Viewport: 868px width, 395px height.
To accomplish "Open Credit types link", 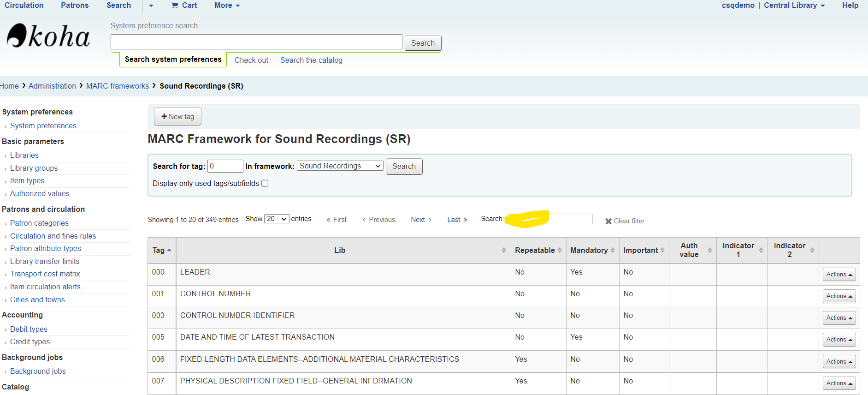I will 30,341.
